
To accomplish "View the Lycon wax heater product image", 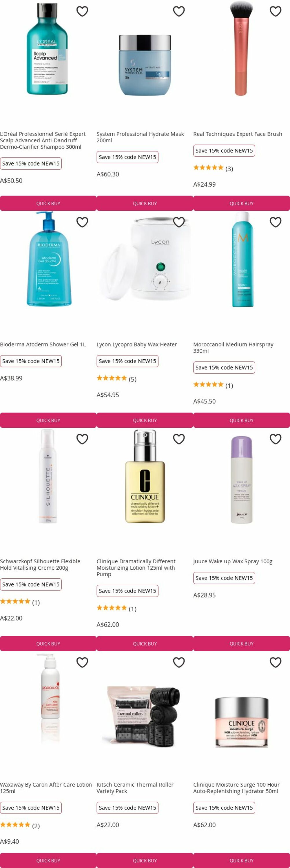I will [x=145, y=260].
